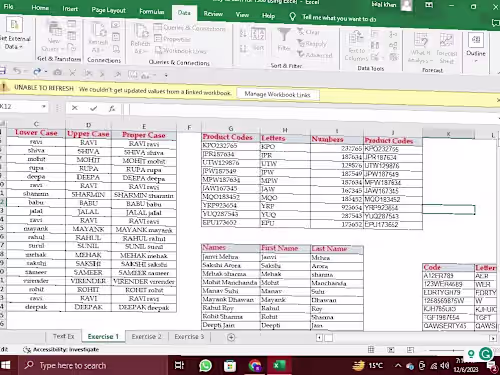500x375 pixels.
Task: Open the Exercise 2 sheet tab
Action: [146, 336]
